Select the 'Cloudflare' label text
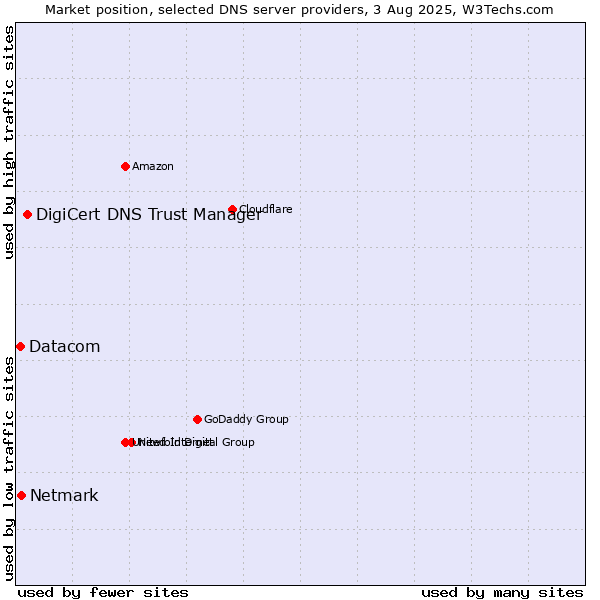Image resolution: width=600 pixels, height=600 pixels. tap(266, 209)
